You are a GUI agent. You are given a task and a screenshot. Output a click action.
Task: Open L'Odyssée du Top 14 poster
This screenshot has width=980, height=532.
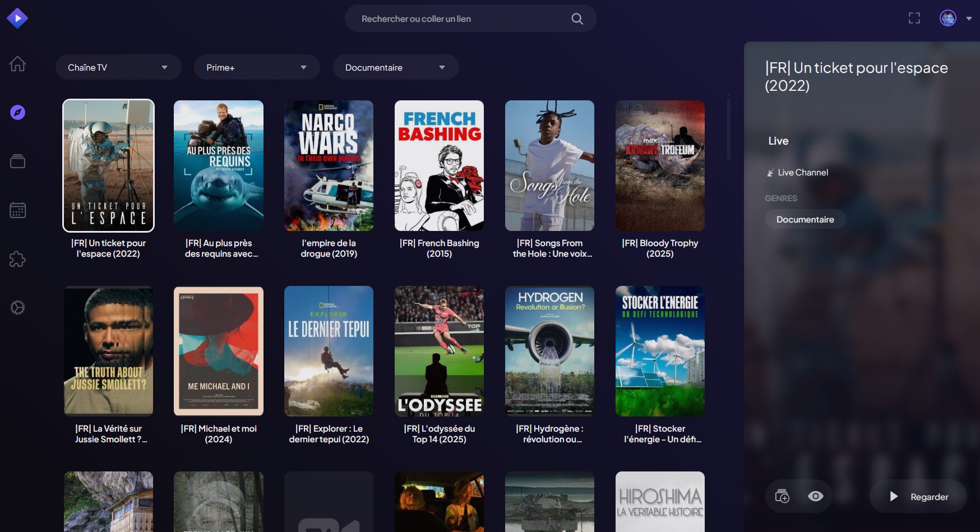[x=440, y=351]
